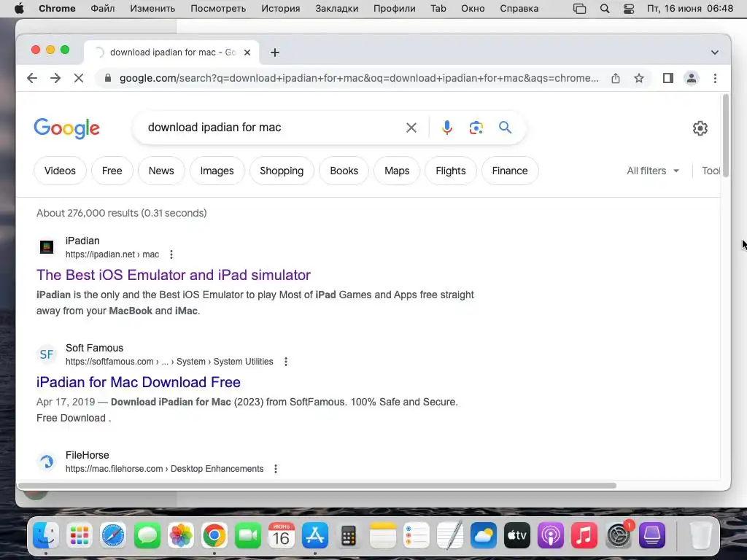Stop loading the page
This screenshot has height=560, width=747.
[79, 78]
